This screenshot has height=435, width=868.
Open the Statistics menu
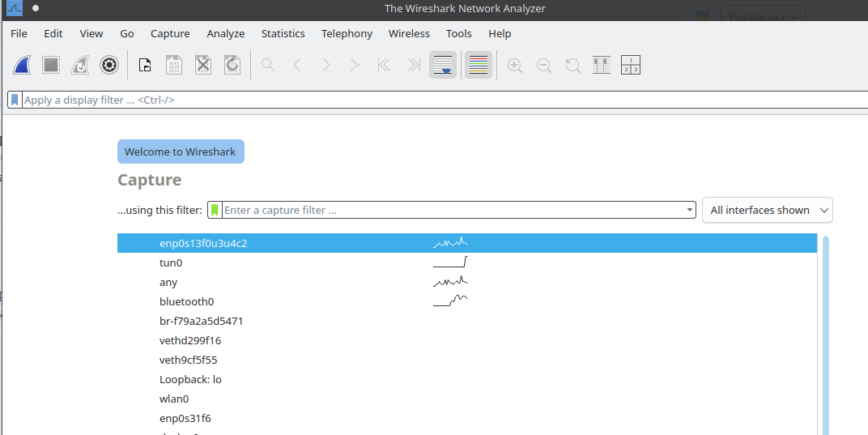point(283,34)
